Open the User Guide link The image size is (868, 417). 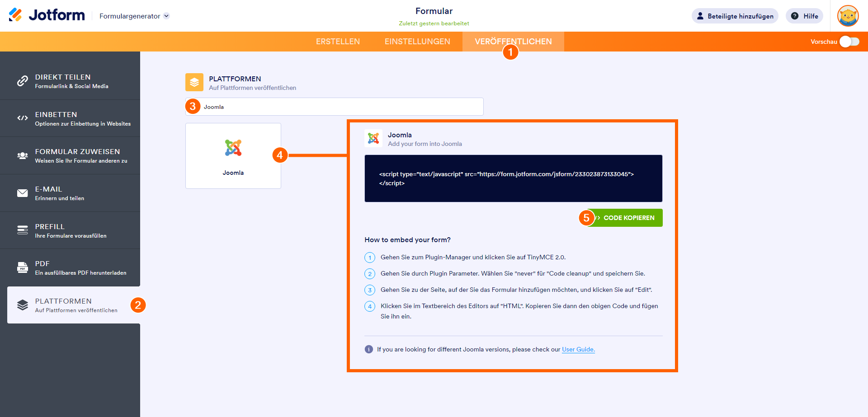point(578,349)
